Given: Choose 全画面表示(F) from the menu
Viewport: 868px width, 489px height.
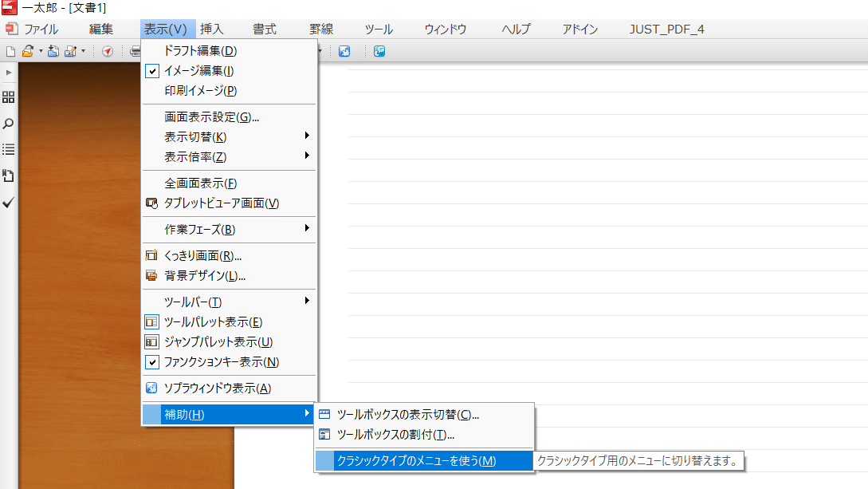Looking at the screenshot, I should pos(229,183).
